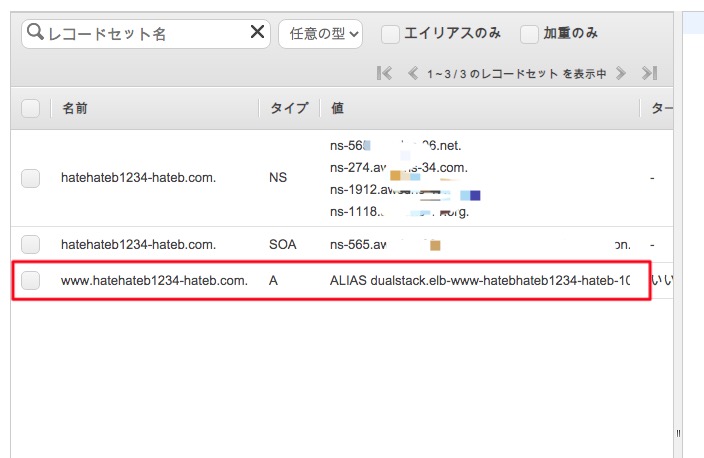Click the SOA type cell
This screenshot has width=704, height=458.
[283, 245]
